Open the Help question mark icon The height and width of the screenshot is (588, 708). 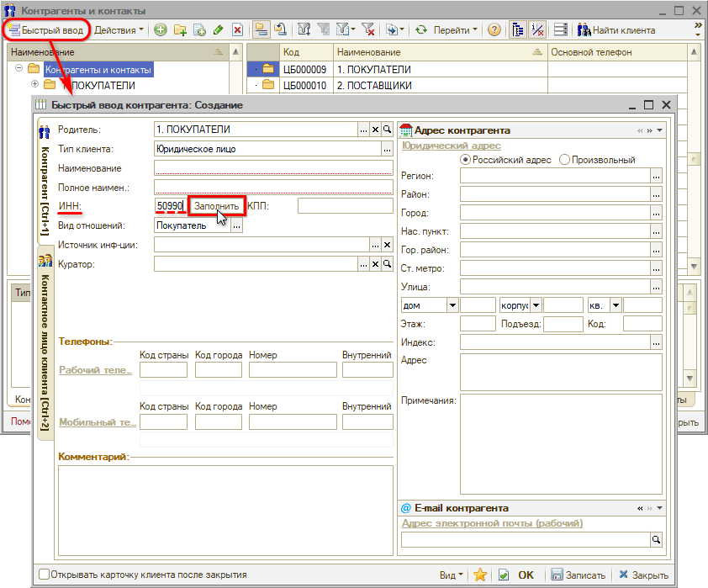(494, 30)
